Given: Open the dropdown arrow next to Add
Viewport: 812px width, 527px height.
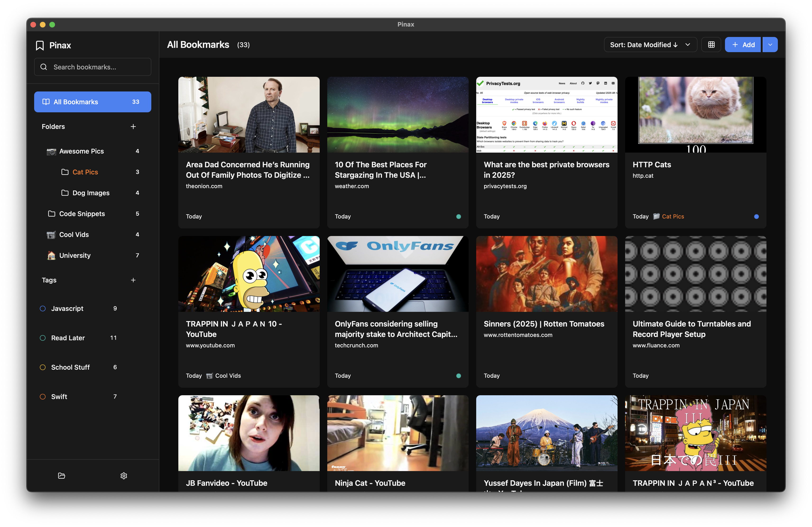Looking at the screenshot, I should (770, 44).
